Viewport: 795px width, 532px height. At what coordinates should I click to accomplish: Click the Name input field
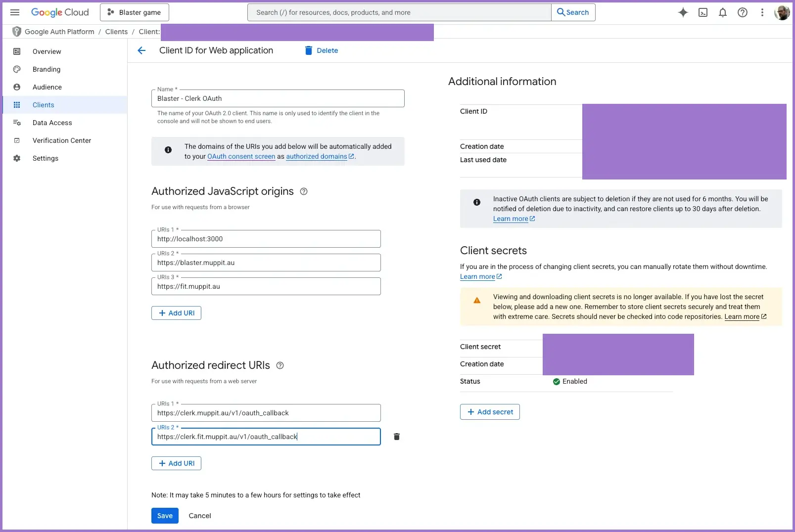pos(278,98)
